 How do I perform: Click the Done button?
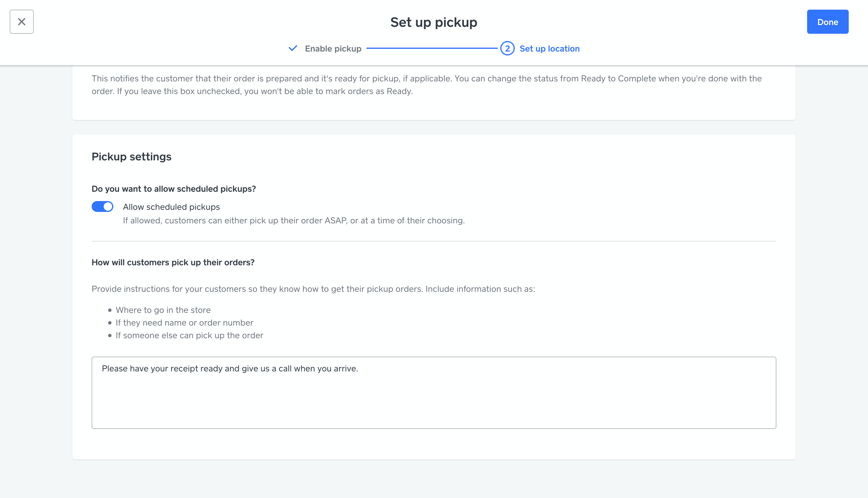pos(827,22)
